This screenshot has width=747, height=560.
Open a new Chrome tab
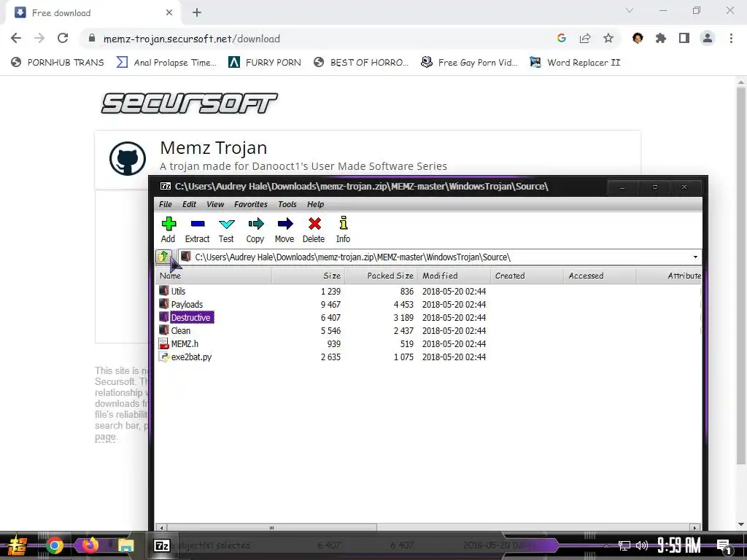[197, 13]
